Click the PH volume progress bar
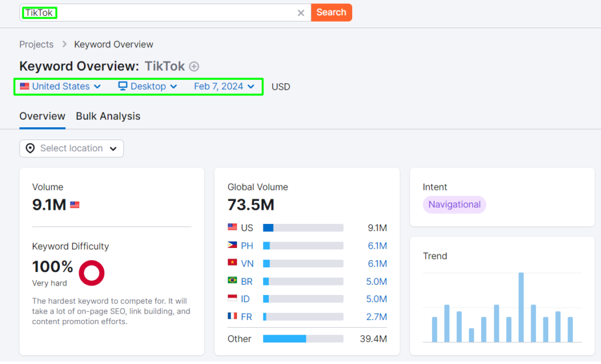This screenshot has width=601, height=364. pyautogui.click(x=303, y=246)
